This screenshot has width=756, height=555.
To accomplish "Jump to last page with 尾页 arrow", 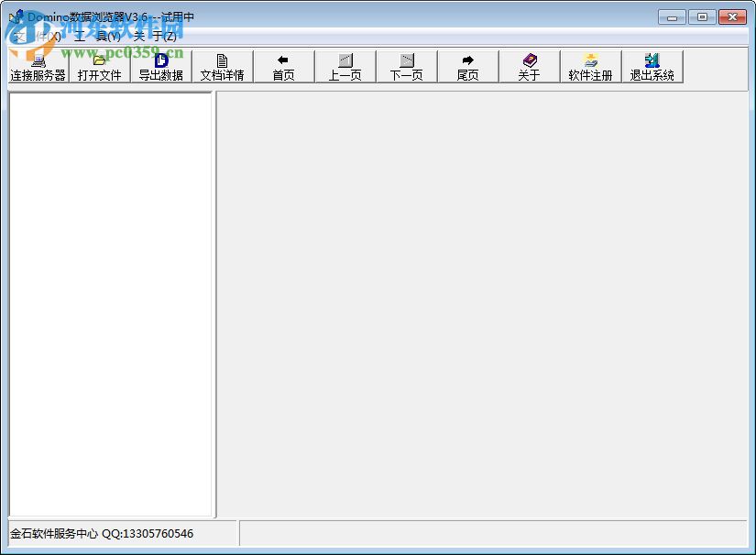I will (467, 67).
